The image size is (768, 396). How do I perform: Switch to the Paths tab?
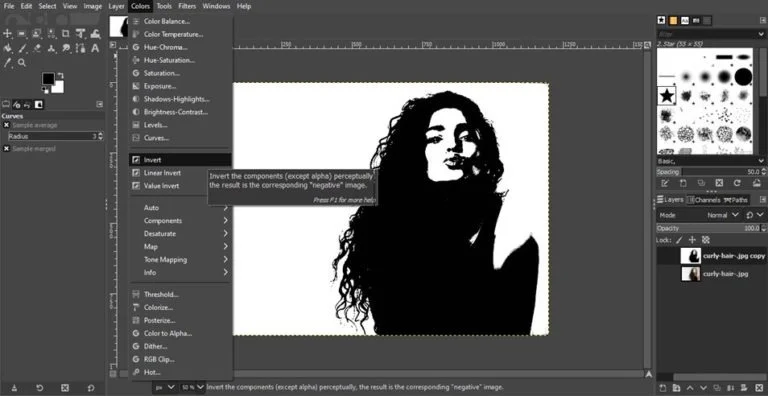736,200
